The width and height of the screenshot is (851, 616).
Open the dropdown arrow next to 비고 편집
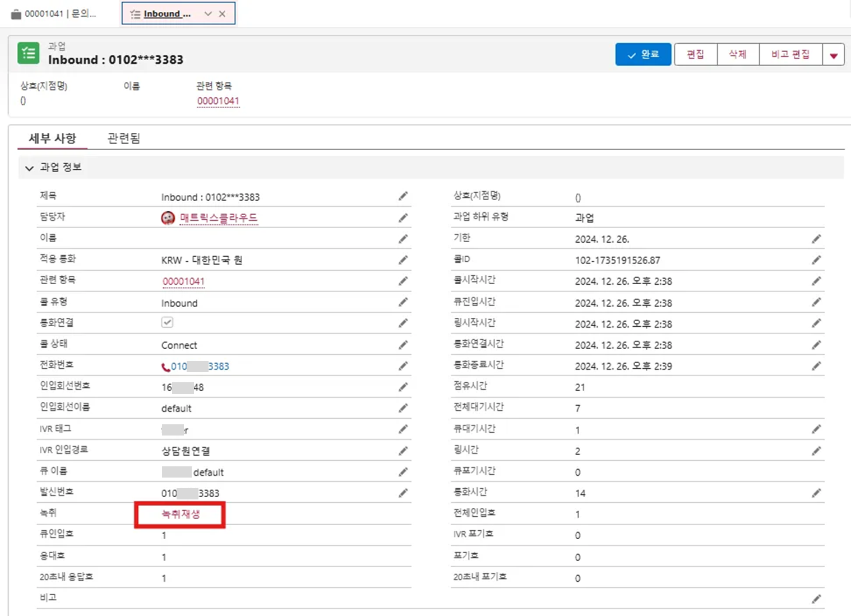(834, 54)
